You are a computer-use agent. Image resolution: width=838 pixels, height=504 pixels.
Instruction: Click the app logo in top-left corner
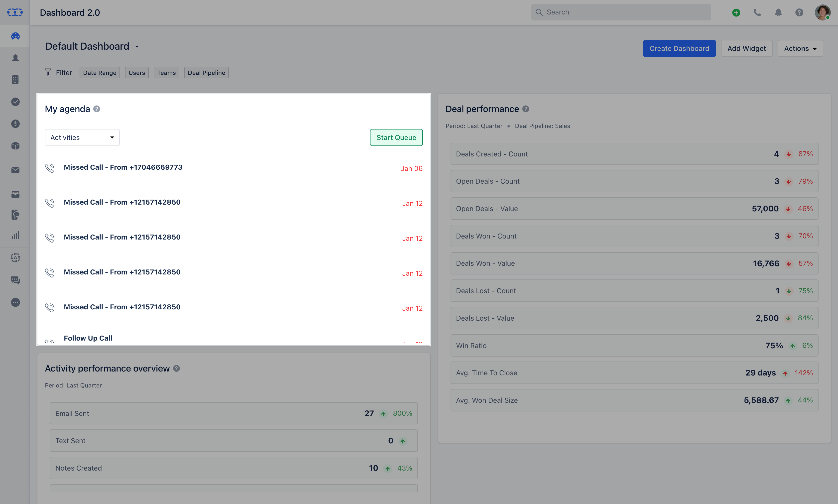tap(15, 12)
